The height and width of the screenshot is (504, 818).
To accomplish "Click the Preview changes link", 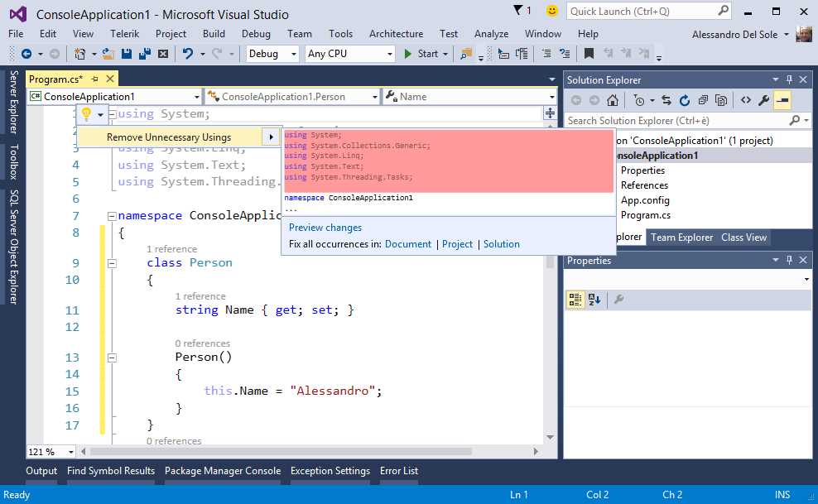I will click(325, 227).
